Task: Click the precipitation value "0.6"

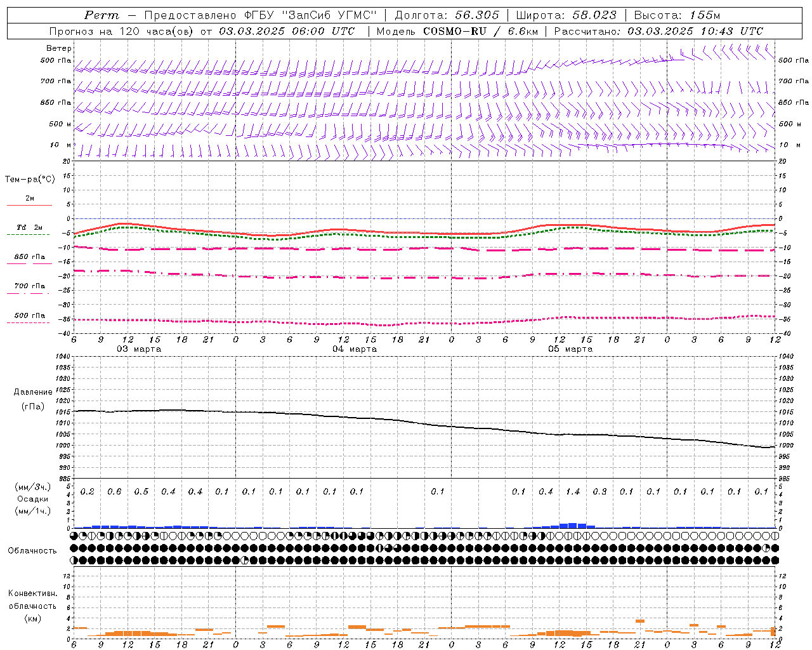Action: pos(114,492)
